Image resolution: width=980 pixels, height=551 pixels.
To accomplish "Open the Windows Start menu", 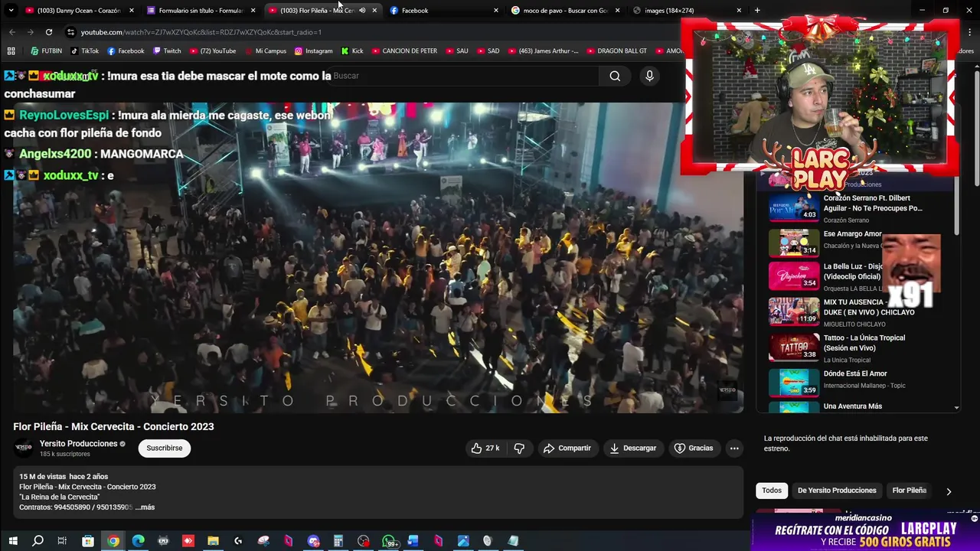I will [12, 541].
